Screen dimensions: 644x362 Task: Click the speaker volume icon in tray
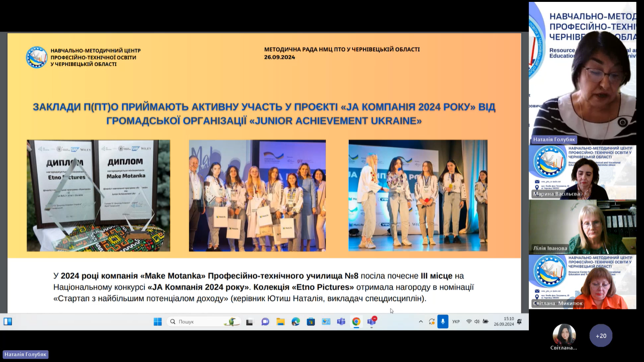click(x=477, y=322)
